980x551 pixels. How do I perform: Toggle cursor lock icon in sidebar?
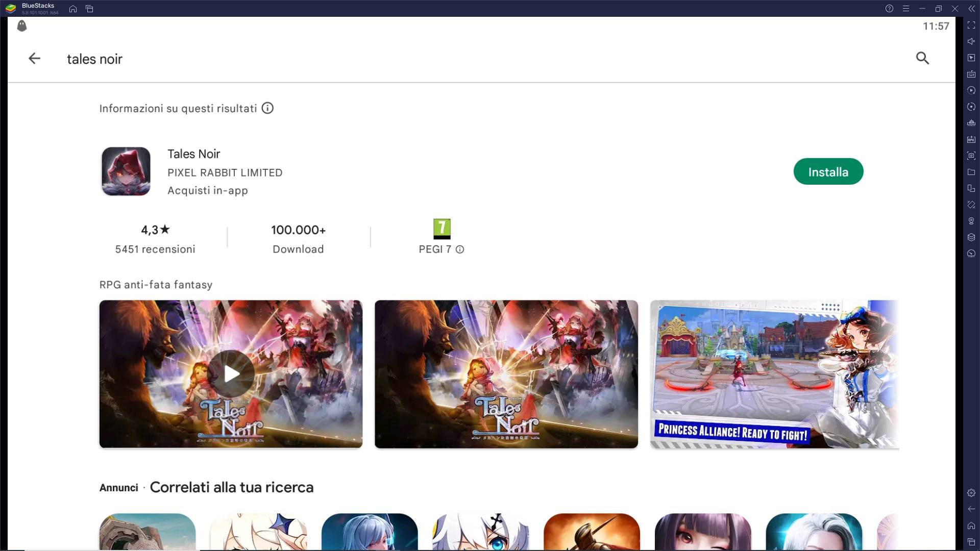[x=971, y=58]
